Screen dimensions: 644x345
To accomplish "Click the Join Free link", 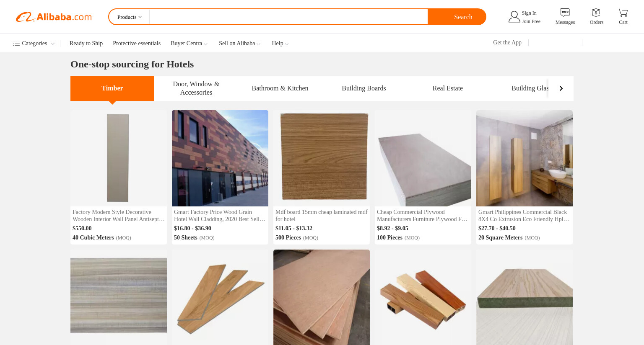I will [531, 21].
